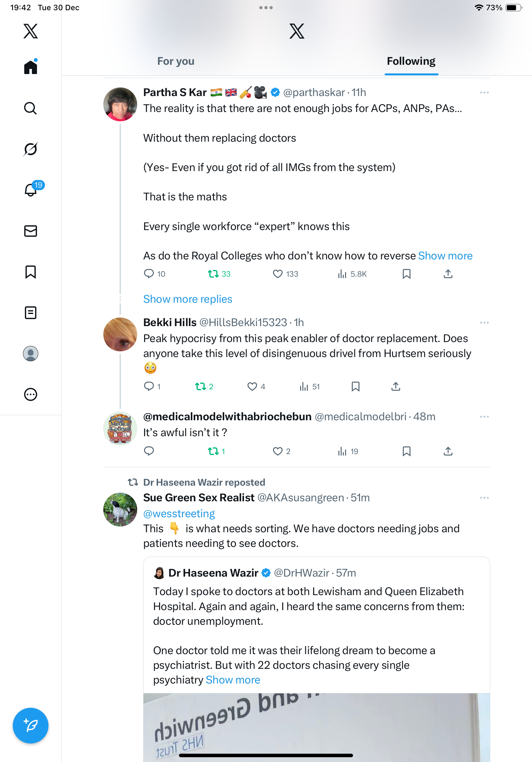Share Partha S Kar's post

448,274
